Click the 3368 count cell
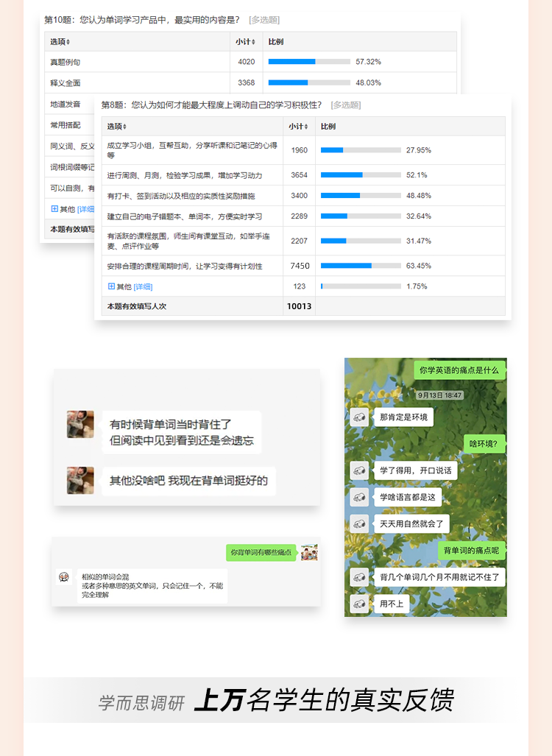Image resolution: width=552 pixels, height=756 pixels. pyautogui.click(x=247, y=83)
